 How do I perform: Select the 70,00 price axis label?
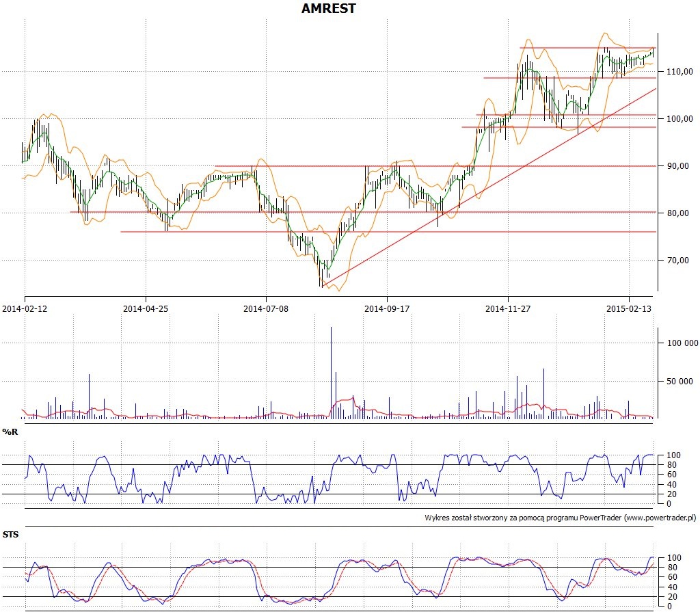click(x=677, y=260)
